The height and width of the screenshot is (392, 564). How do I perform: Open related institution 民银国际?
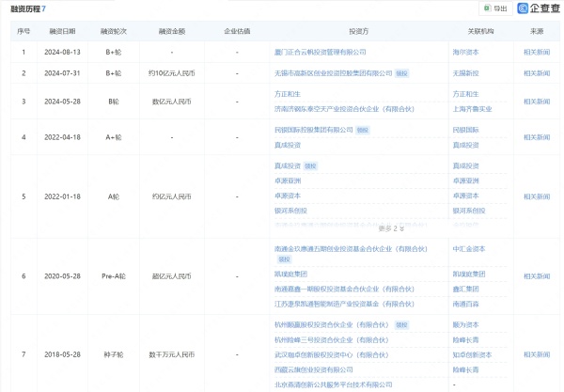(x=466, y=130)
